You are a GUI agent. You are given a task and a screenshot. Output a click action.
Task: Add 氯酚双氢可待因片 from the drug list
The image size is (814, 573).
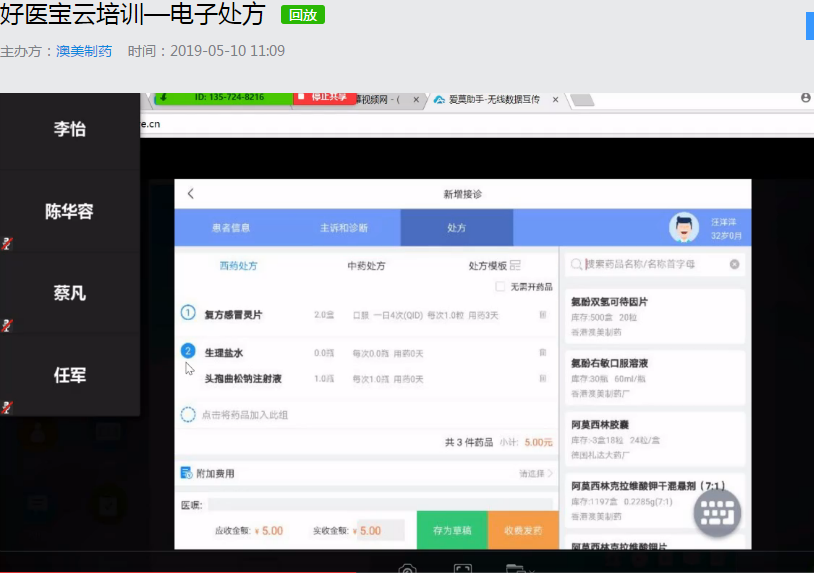655,317
